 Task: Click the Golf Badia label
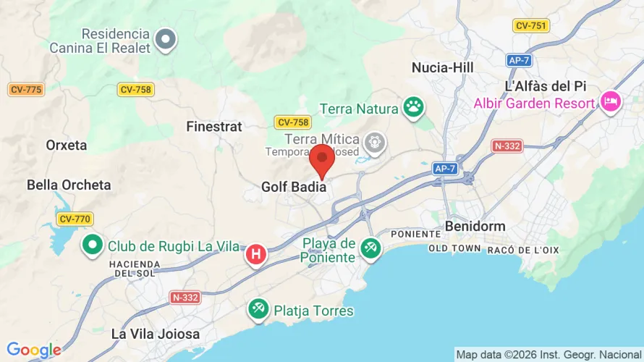(294, 187)
